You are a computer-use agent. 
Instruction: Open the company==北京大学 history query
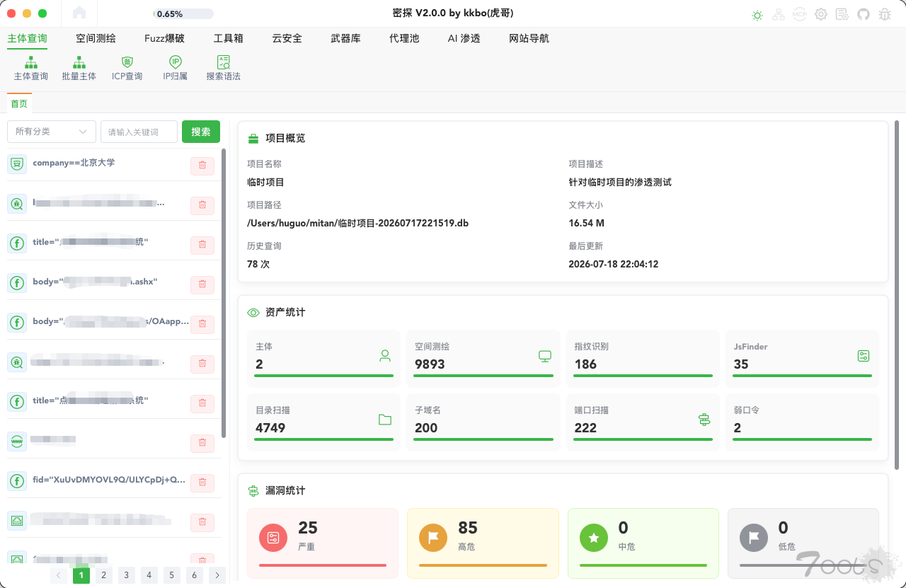[74, 163]
